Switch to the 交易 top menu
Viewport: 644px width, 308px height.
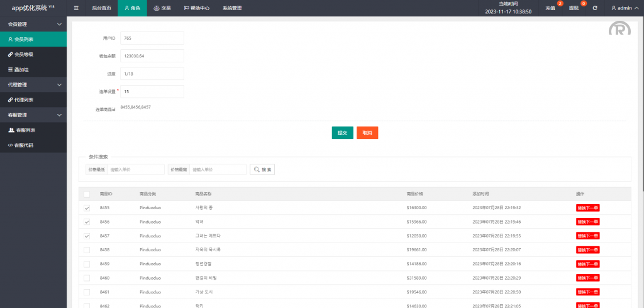[x=162, y=8]
